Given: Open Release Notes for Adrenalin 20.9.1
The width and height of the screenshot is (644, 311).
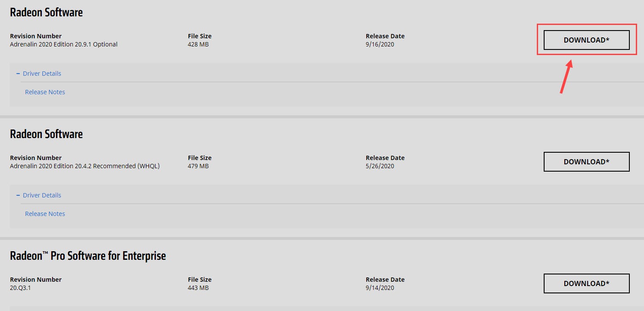Looking at the screenshot, I should tap(45, 92).
